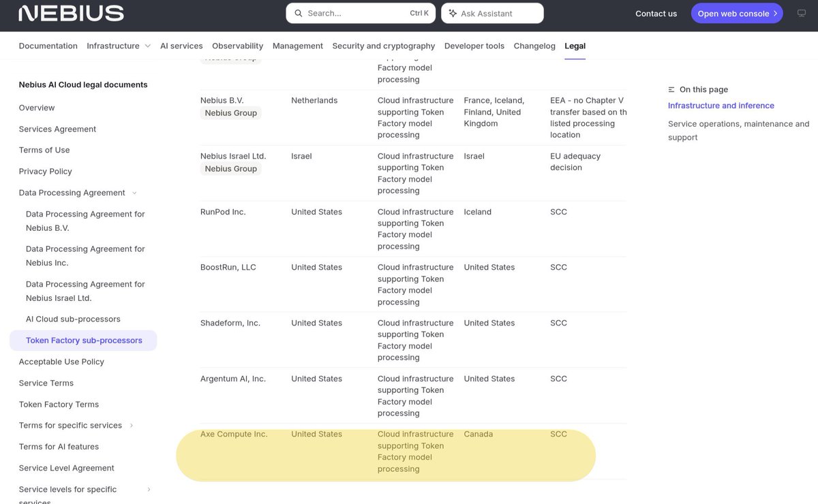This screenshot has height=504, width=818.
Task: Open Data Processing Agreement for Nebius Inc.
Action: [85, 255]
